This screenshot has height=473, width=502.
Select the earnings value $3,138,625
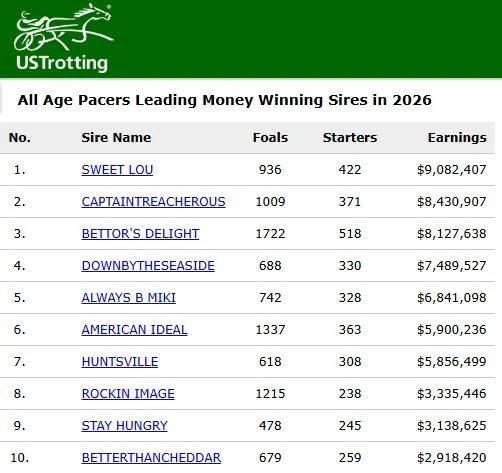(452, 426)
